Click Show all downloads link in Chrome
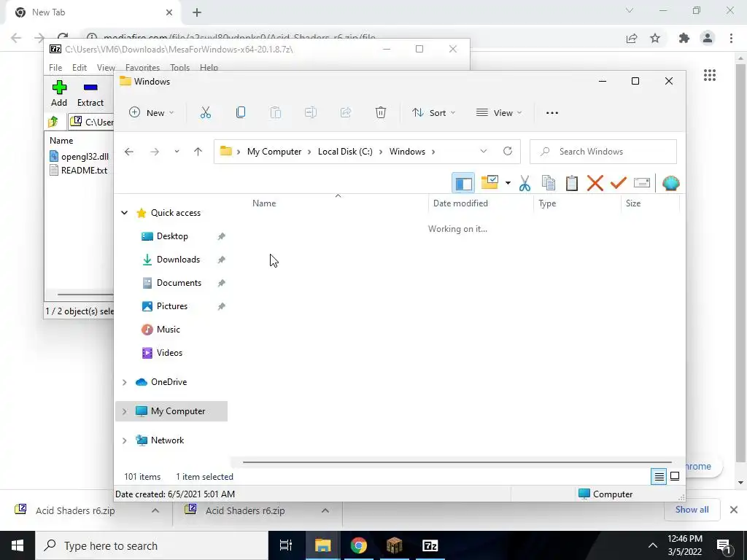The image size is (747, 560). [x=692, y=510]
